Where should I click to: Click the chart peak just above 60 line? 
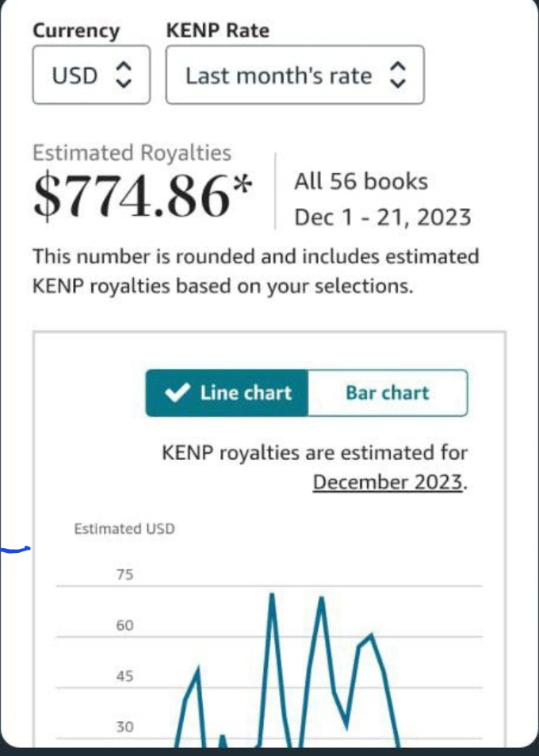(371, 635)
